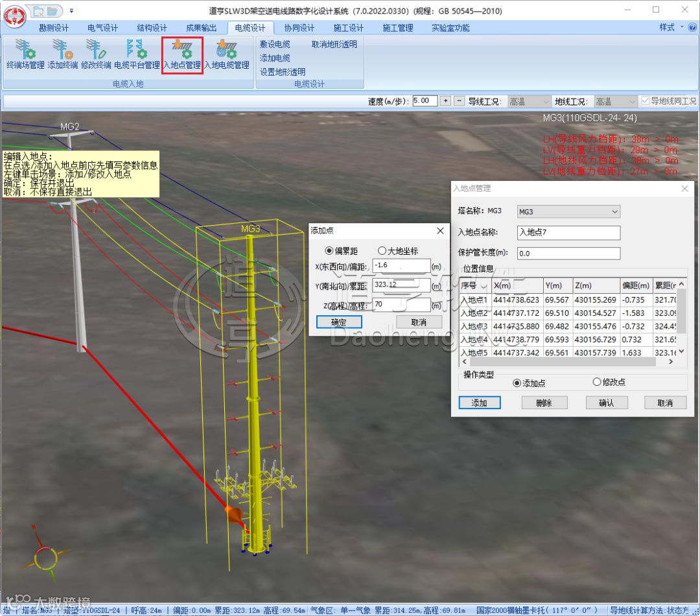Click the speed value field

click(x=425, y=101)
